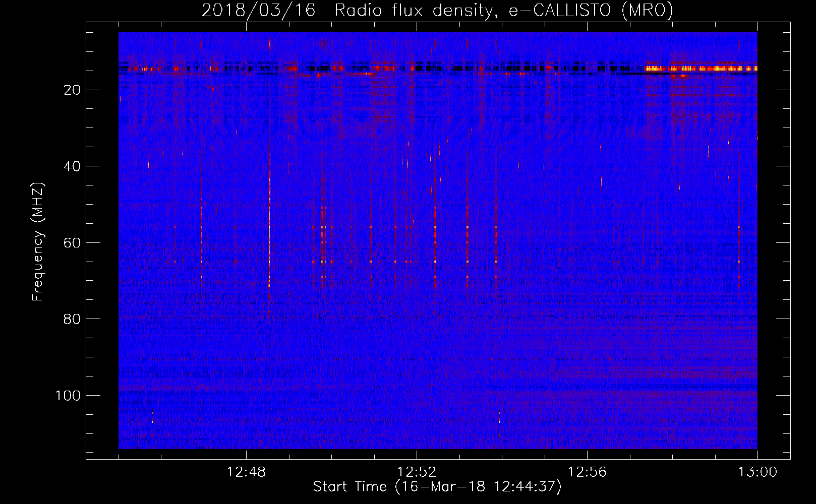Click the 'Start Time (16-Mar-18 12:44:37)' label
The height and width of the screenshot is (504, 816).
point(437,487)
